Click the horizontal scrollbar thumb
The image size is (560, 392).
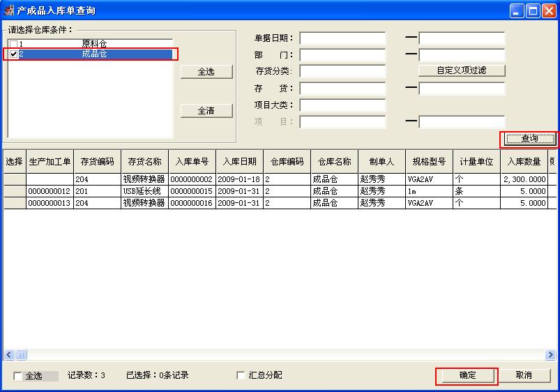21,355
